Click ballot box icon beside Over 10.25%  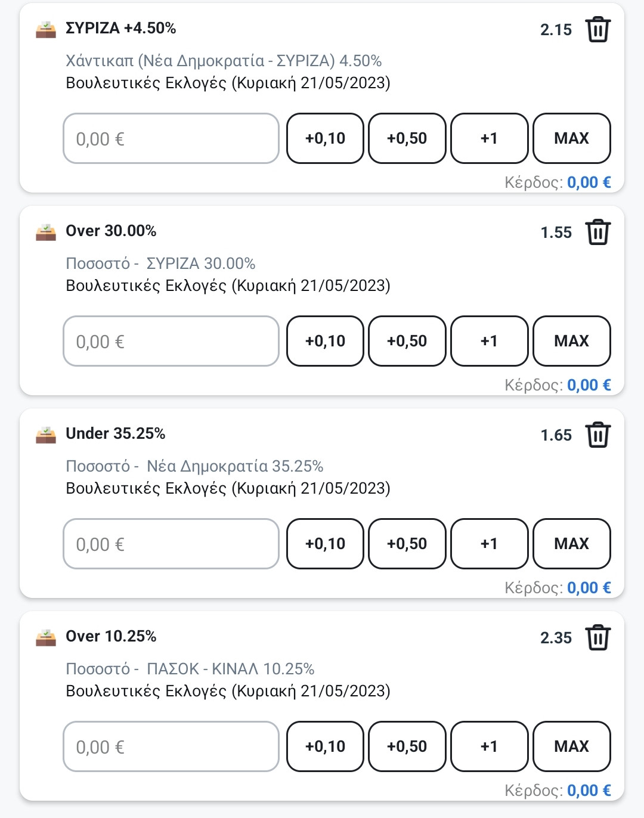tap(46, 637)
